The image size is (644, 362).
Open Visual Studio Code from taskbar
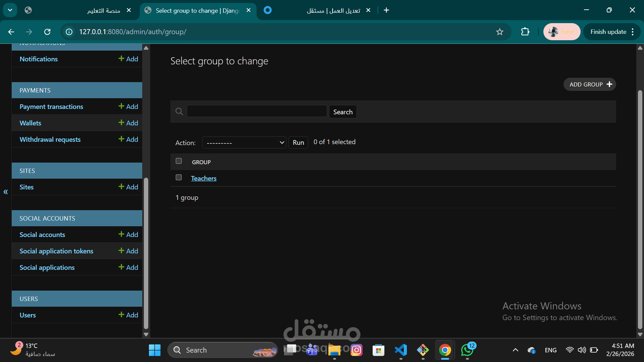[401, 350]
